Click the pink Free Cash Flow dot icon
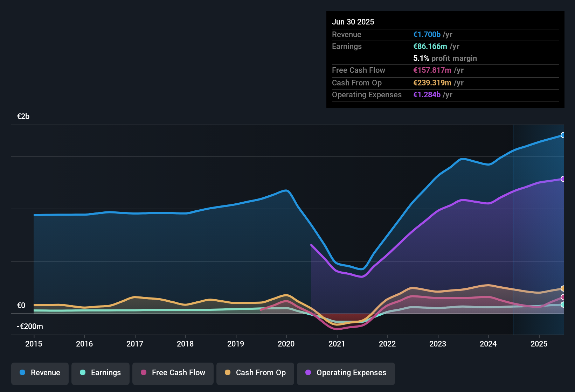Image resolution: width=575 pixels, height=392 pixels. point(143,373)
